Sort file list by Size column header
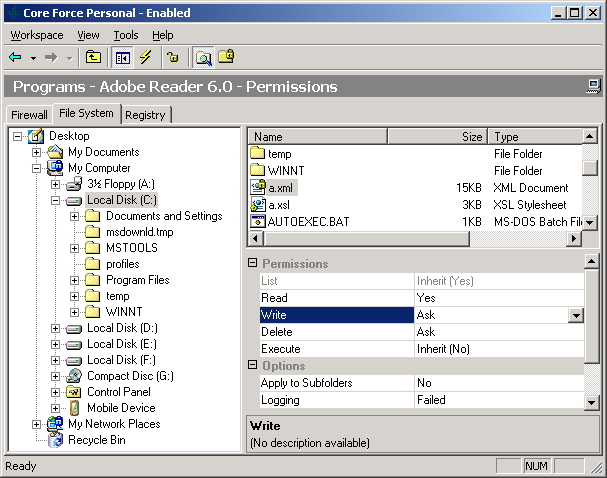This screenshot has width=607, height=478. [x=437, y=137]
